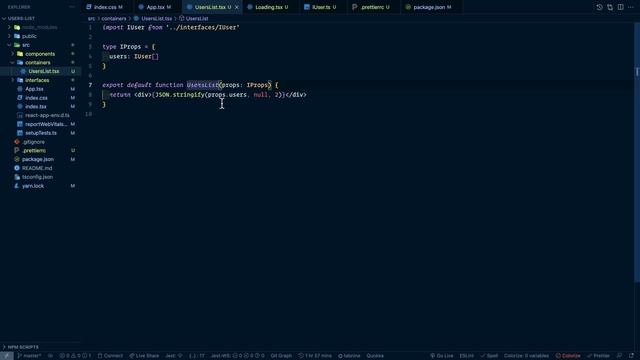Open tsconfig.json in the explorer

pos(37,177)
